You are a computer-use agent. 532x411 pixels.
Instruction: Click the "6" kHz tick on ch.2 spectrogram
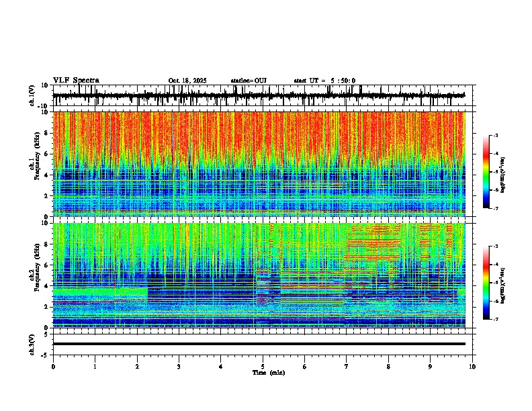(x=47, y=265)
